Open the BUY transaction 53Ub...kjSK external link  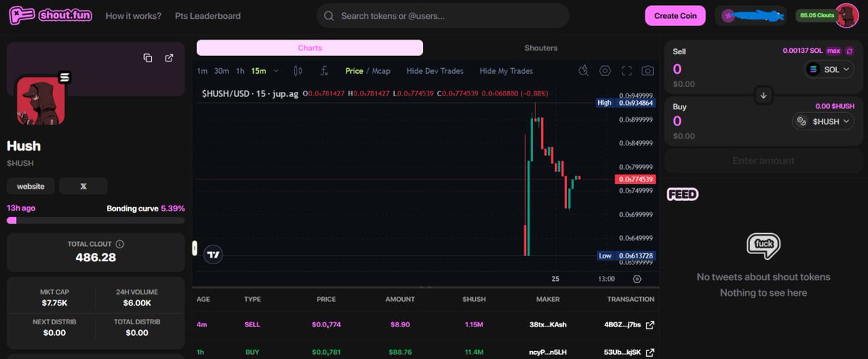(x=650, y=352)
